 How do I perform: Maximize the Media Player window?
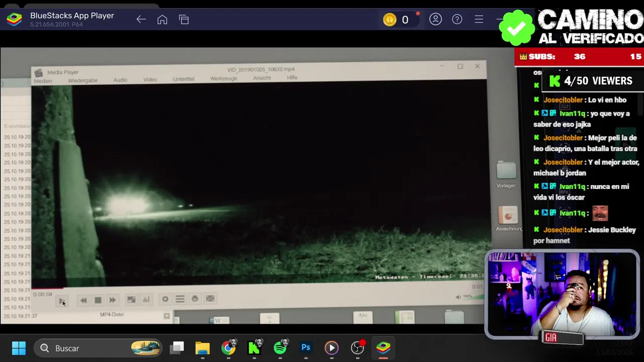pyautogui.click(x=460, y=66)
